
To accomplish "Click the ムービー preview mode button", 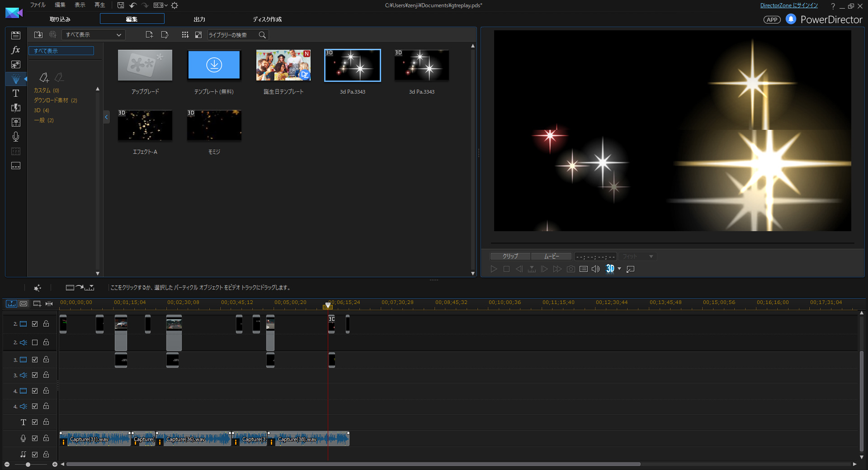I will click(551, 256).
